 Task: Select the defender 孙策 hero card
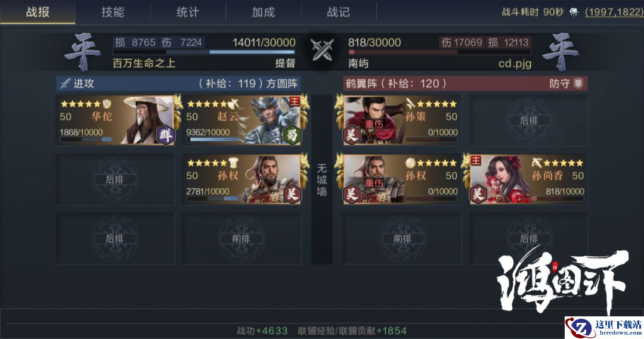click(402, 120)
